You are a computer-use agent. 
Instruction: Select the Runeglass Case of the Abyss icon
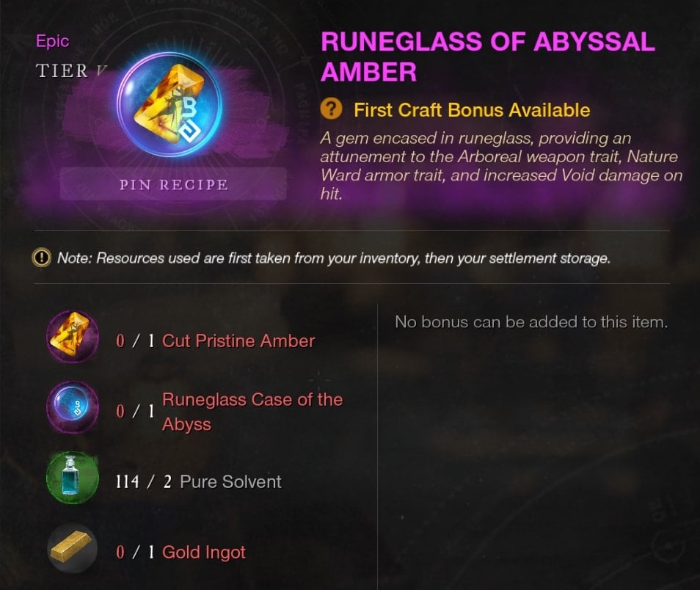(x=73, y=407)
